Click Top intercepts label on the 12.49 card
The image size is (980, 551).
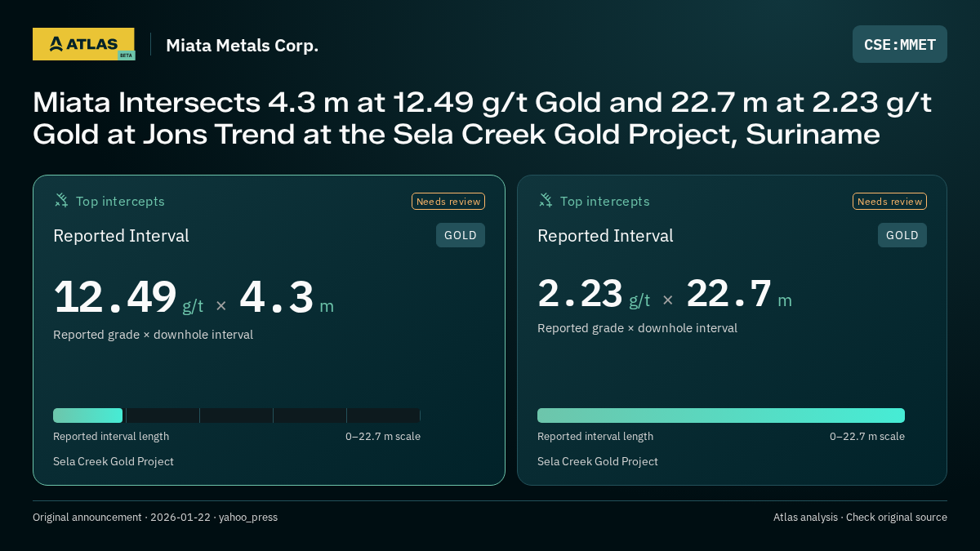pos(120,201)
